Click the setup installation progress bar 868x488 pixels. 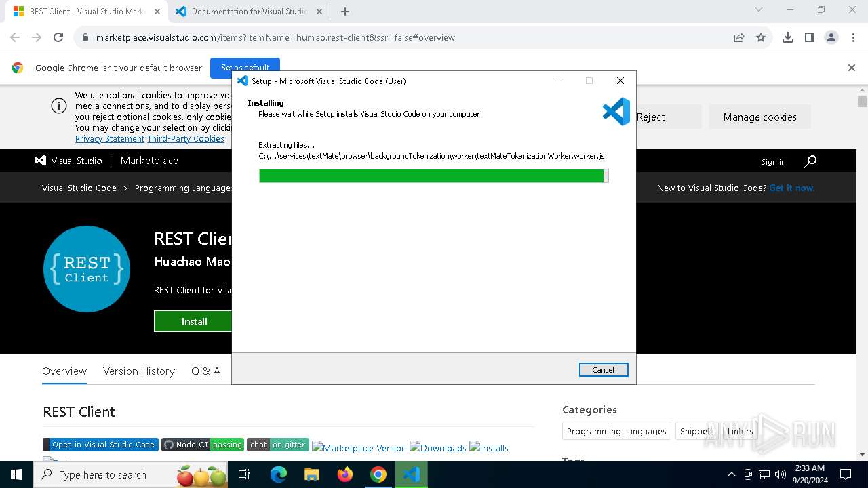coord(434,176)
